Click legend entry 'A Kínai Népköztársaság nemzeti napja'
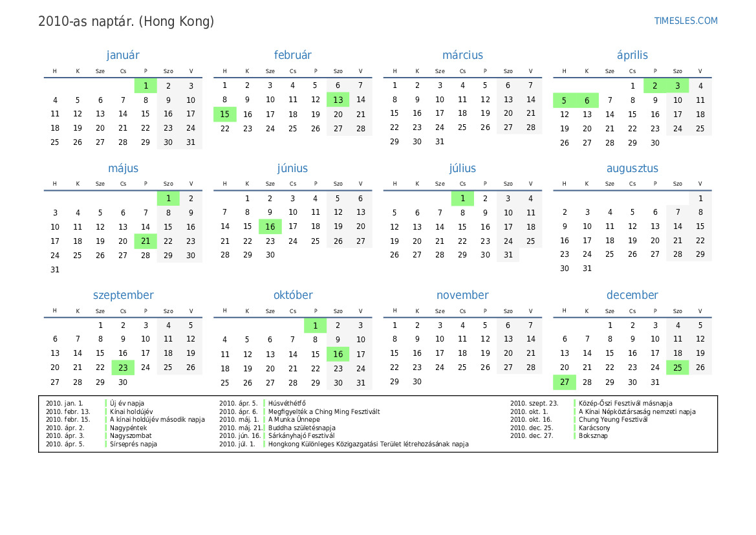This screenshot has height=535, width=756. 637,411
